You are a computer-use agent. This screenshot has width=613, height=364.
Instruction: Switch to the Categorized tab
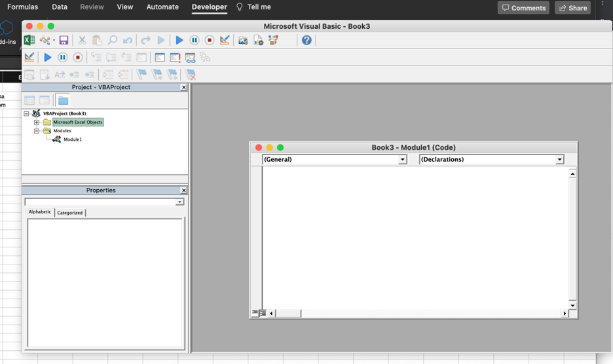tap(70, 213)
